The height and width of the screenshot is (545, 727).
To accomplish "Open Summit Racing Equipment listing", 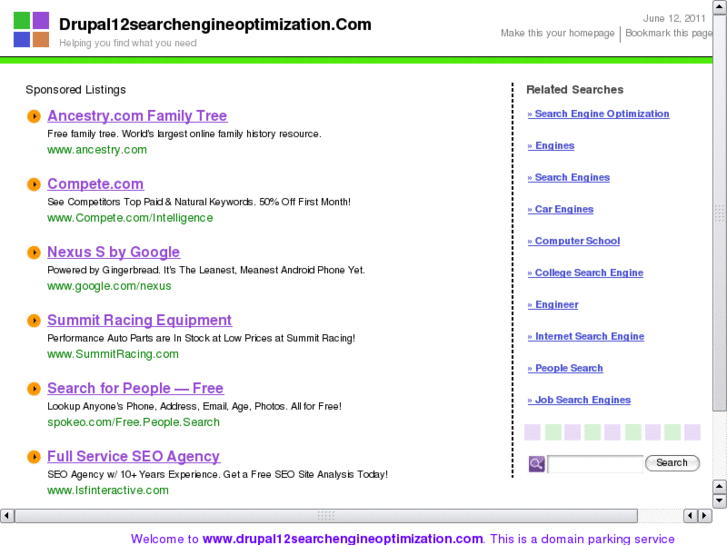I will click(140, 320).
